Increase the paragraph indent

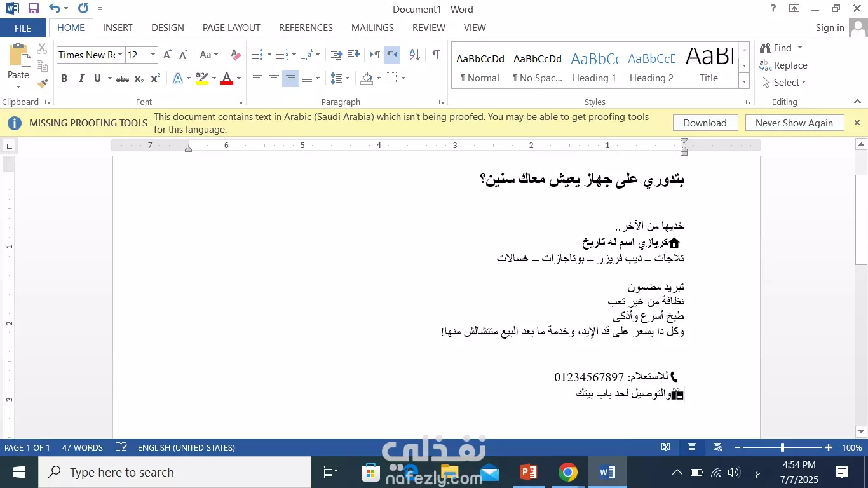click(x=354, y=55)
